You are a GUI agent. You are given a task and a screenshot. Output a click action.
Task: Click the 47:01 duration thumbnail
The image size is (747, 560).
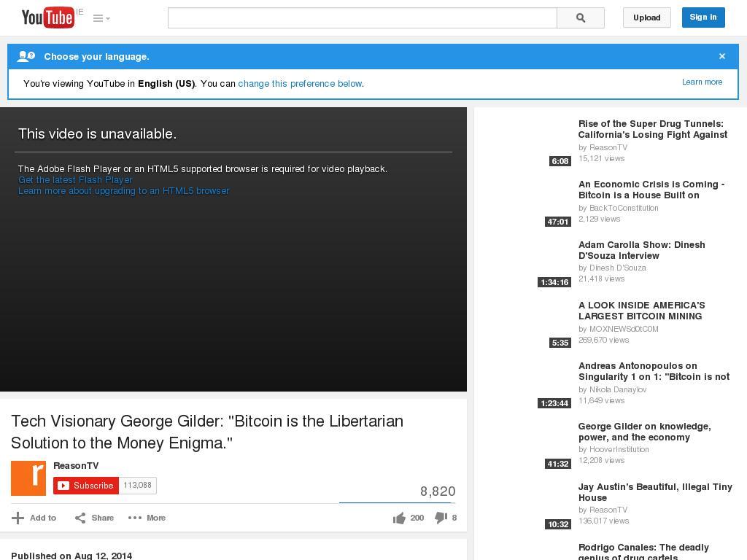click(x=558, y=222)
